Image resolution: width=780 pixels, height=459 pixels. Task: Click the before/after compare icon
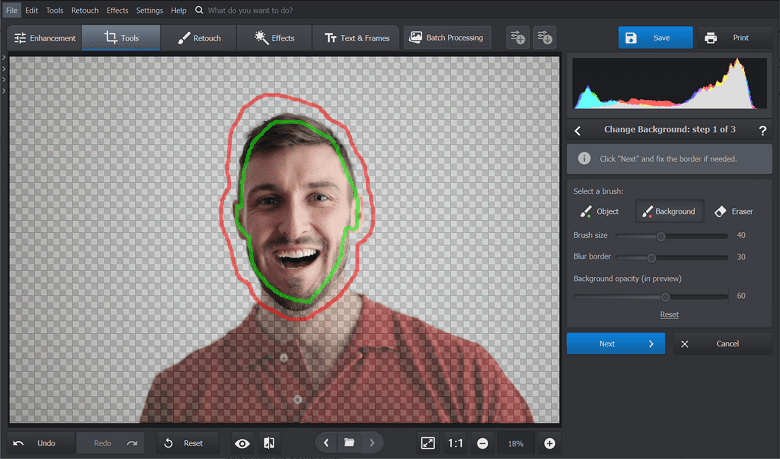[x=269, y=443]
